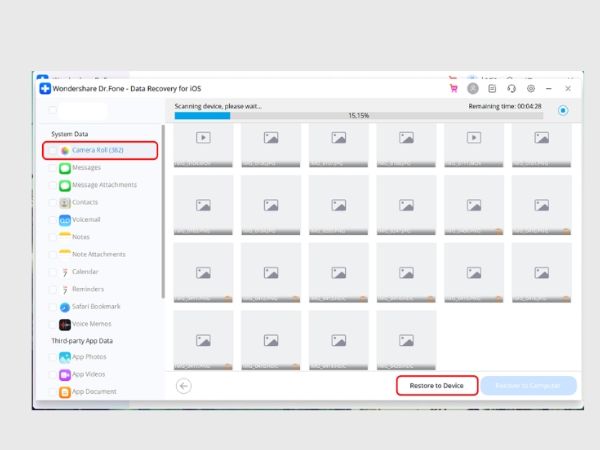Open the App Photos category

point(88,357)
